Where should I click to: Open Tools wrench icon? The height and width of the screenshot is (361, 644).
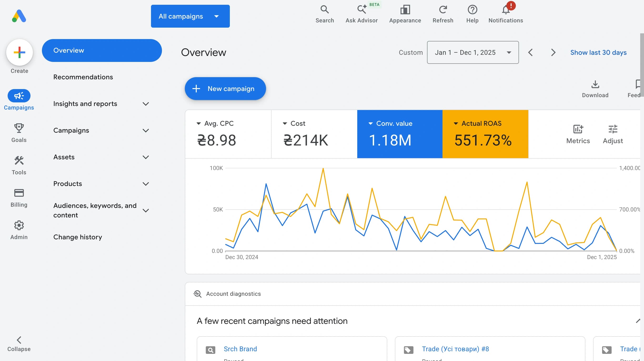click(19, 160)
